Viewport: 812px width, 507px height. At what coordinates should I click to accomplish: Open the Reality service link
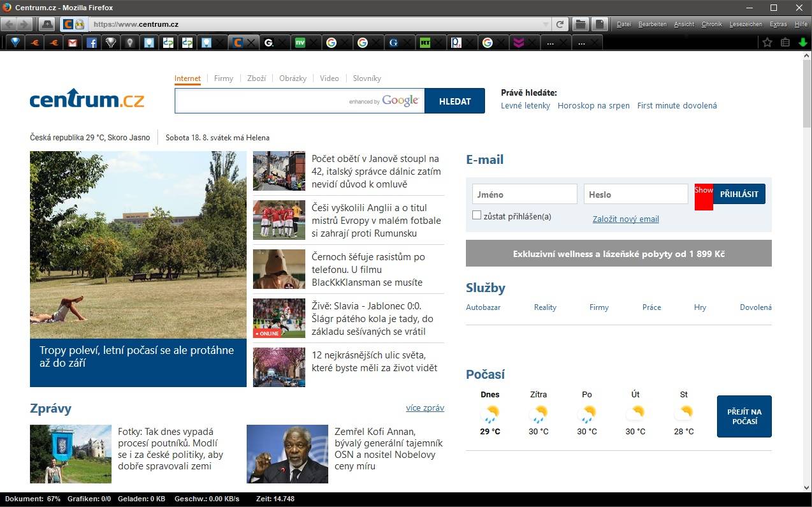click(545, 307)
